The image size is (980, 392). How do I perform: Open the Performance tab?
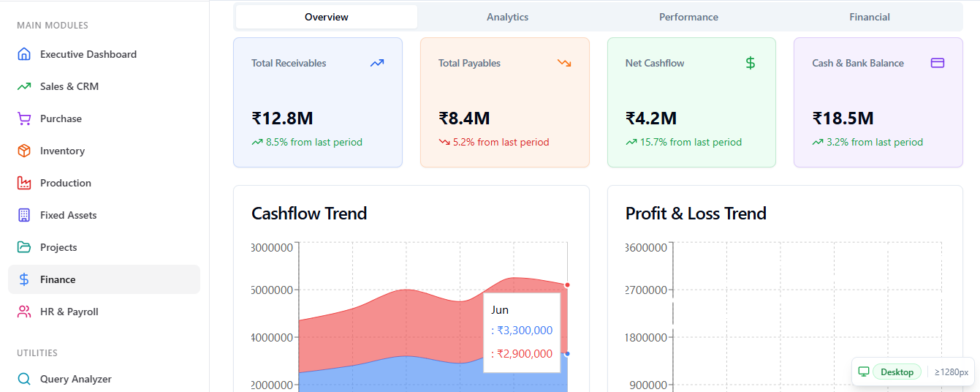pos(688,17)
